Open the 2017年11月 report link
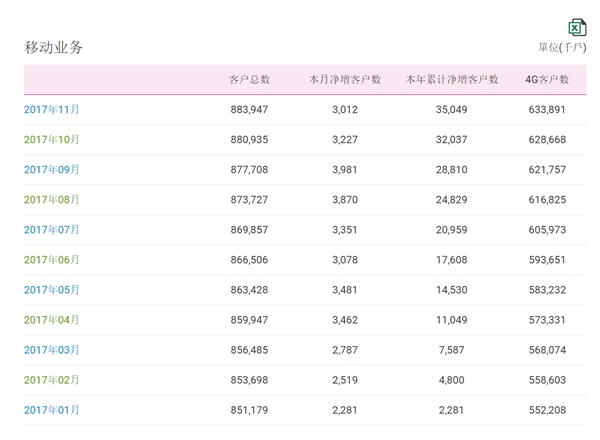The width and height of the screenshot is (600, 440). click(52, 110)
